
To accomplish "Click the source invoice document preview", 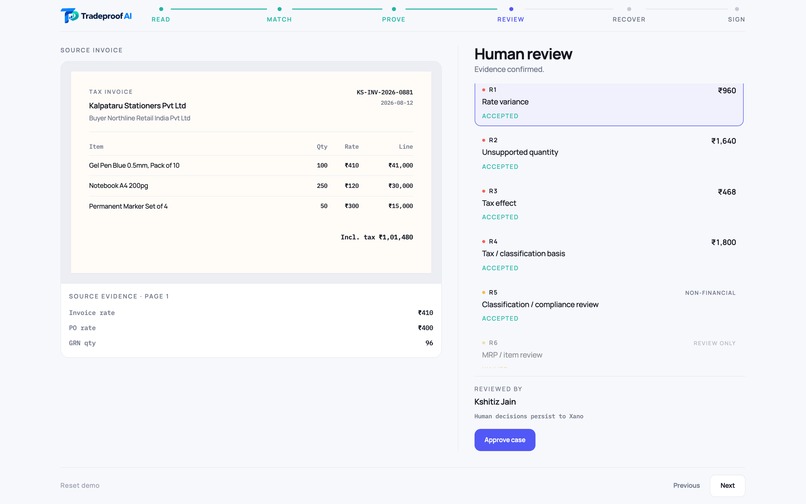I will 251,172.
